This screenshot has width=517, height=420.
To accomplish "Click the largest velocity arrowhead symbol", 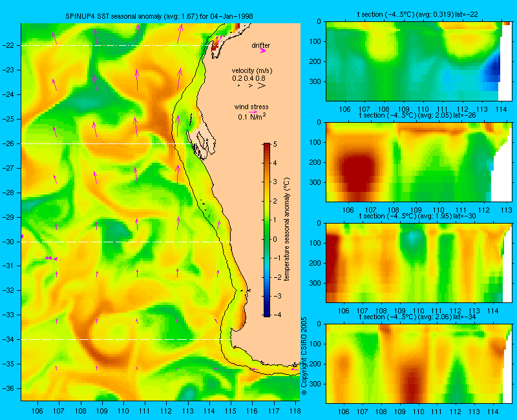I will pyautogui.click(x=262, y=86).
